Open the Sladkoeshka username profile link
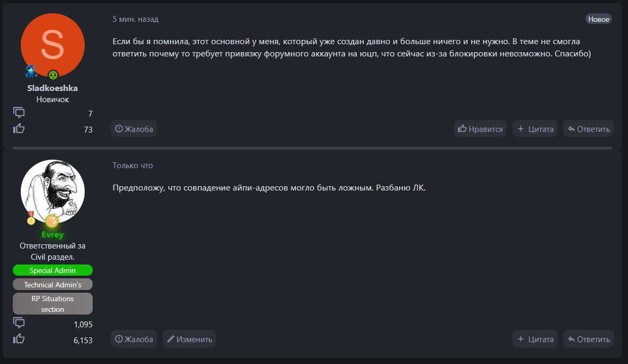Screen dimensions: 628x364 tap(52, 88)
